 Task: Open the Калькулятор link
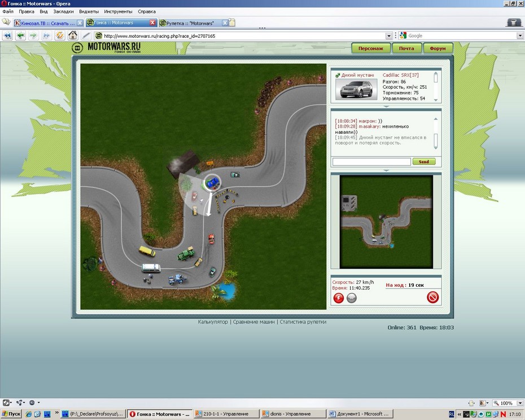pyautogui.click(x=213, y=322)
